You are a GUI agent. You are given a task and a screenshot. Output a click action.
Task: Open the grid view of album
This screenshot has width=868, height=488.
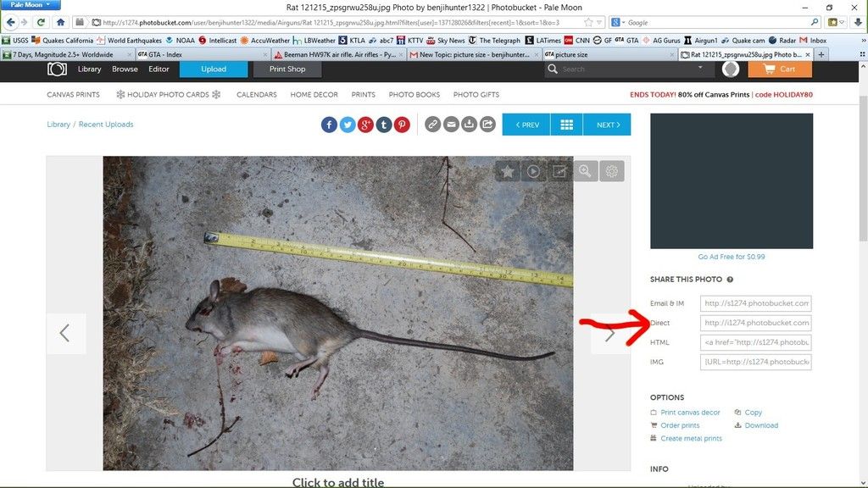[x=566, y=125]
